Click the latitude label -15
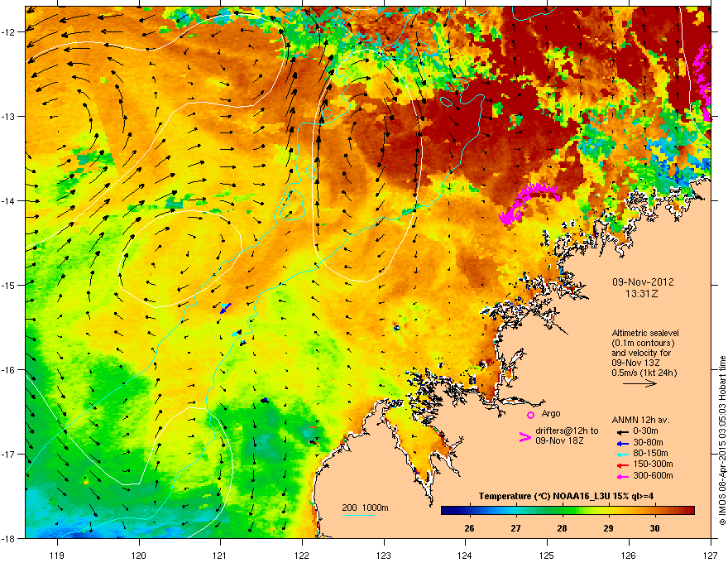 coord(8,285)
